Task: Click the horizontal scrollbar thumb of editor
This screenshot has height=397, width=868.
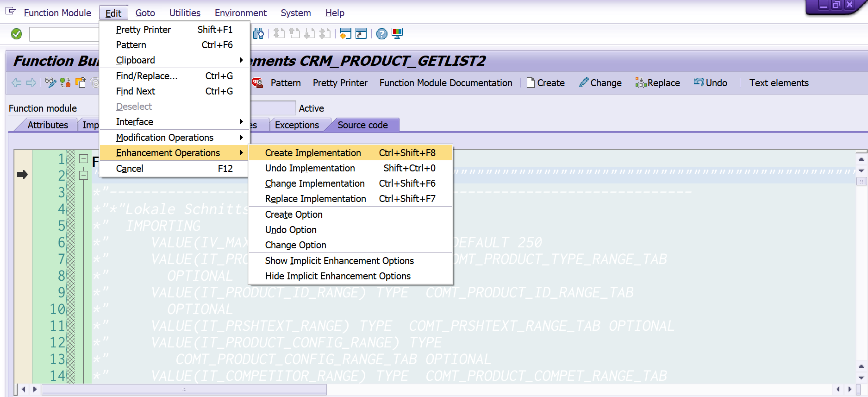Action: pyautogui.click(x=184, y=390)
